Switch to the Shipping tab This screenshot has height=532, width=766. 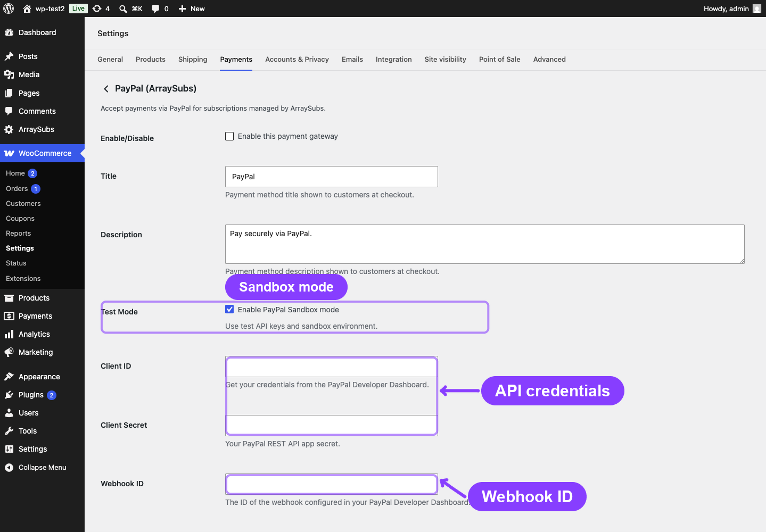pos(193,60)
